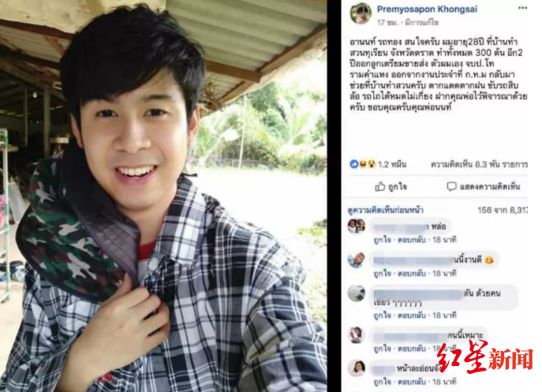Like the first comment ending in หล่อ
Image resolution: width=542 pixels, height=392 pixels.
click(383, 240)
